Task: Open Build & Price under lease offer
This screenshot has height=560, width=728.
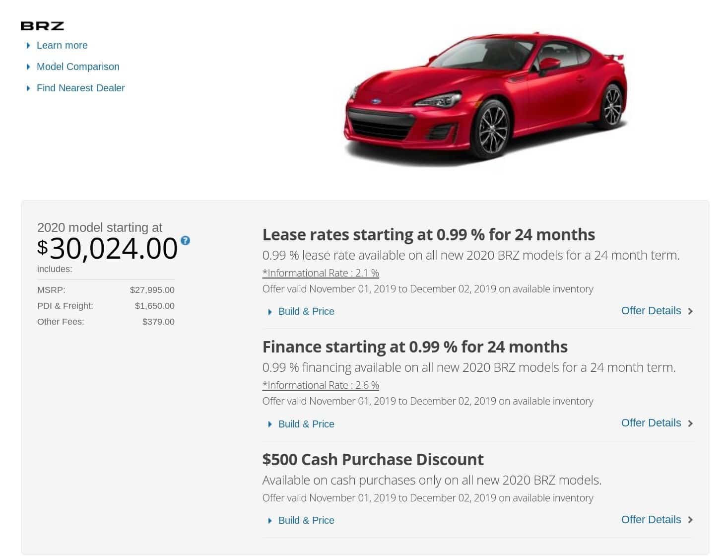Action: (x=306, y=311)
